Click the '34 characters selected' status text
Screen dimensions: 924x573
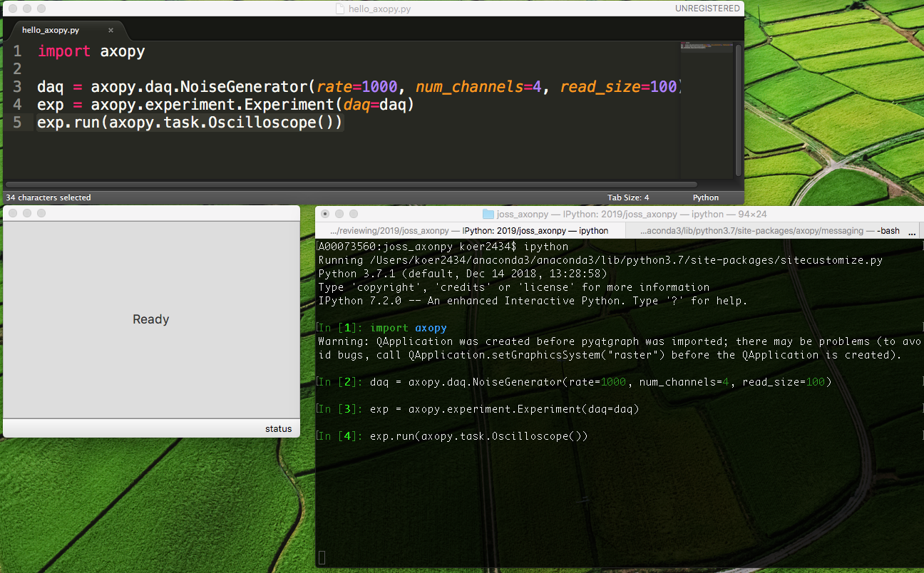click(48, 197)
